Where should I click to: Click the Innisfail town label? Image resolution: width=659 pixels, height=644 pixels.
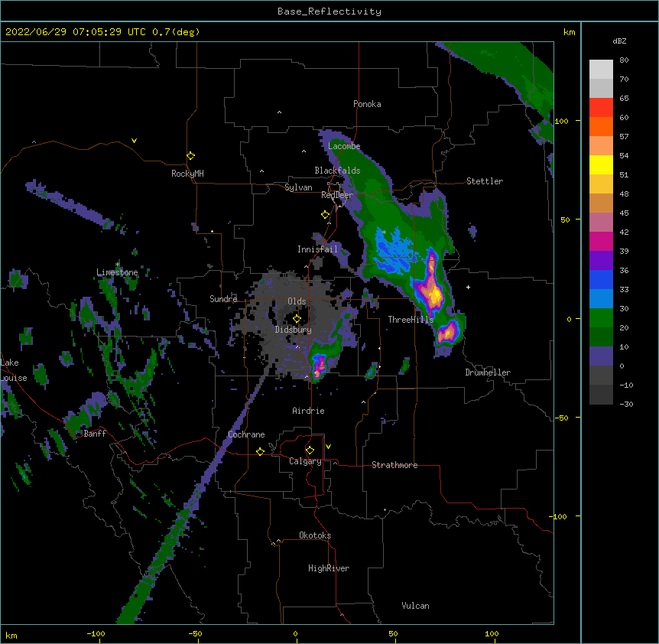coord(317,249)
